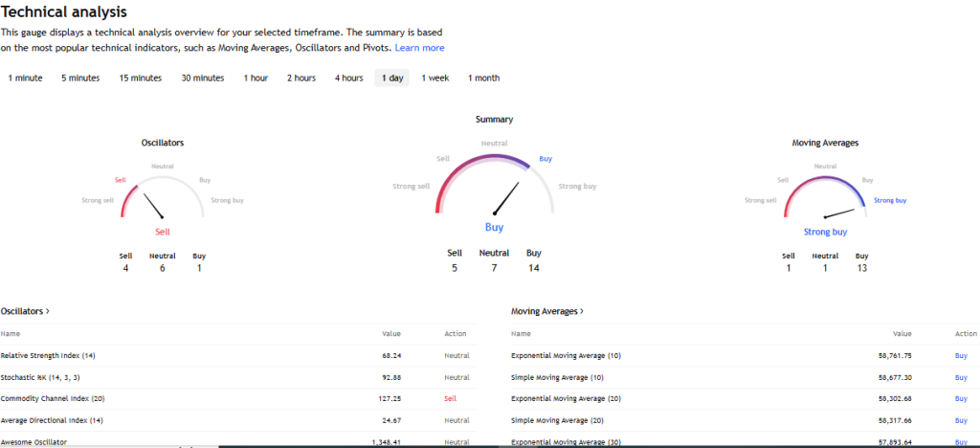Click the RSI value 68.24
Viewport: 980px width, 448px height.
391,355
